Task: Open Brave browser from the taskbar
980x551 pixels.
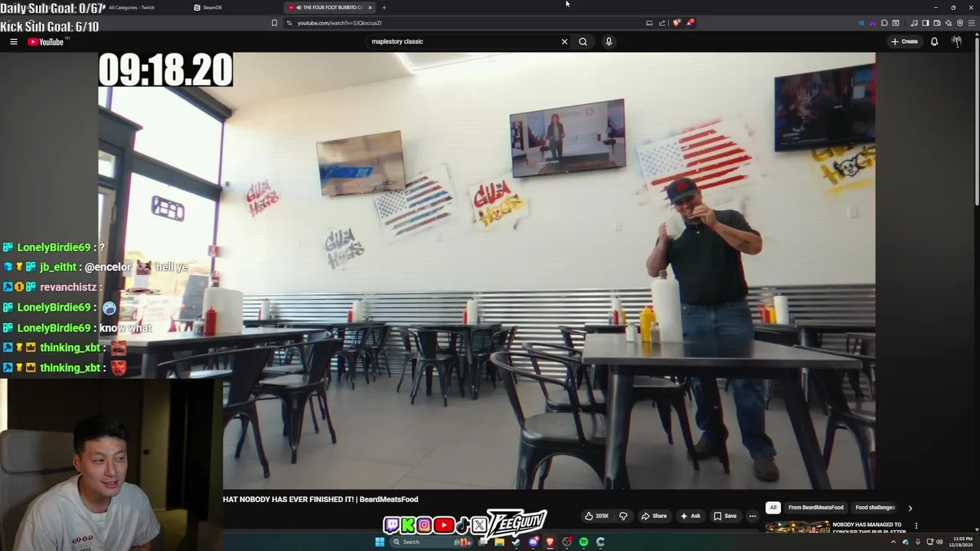Action: tap(550, 542)
